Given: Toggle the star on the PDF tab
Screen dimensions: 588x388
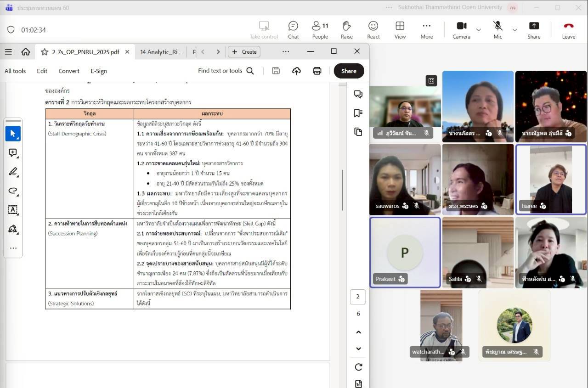Looking at the screenshot, I should click(45, 52).
